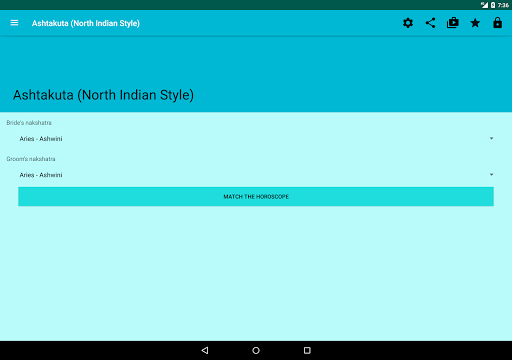
Task: Tap the Android home circle button
Action: tap(256, 350)
